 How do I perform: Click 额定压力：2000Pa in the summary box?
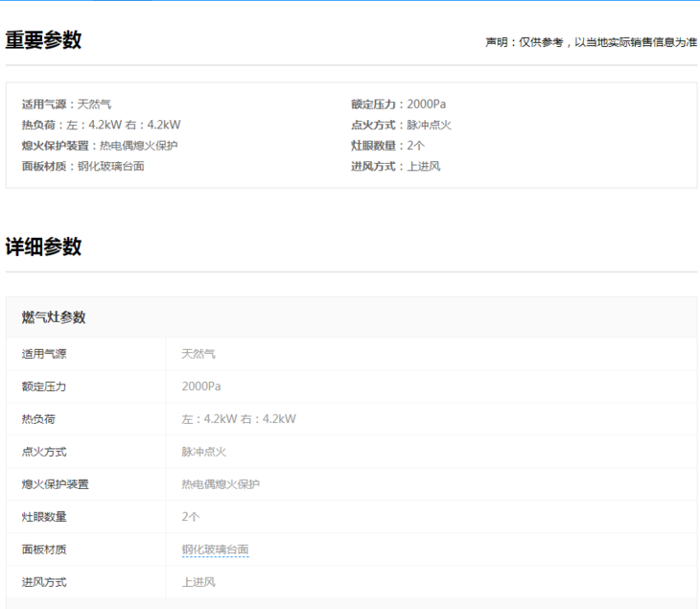pyautogui.click(x=398, y=104)
